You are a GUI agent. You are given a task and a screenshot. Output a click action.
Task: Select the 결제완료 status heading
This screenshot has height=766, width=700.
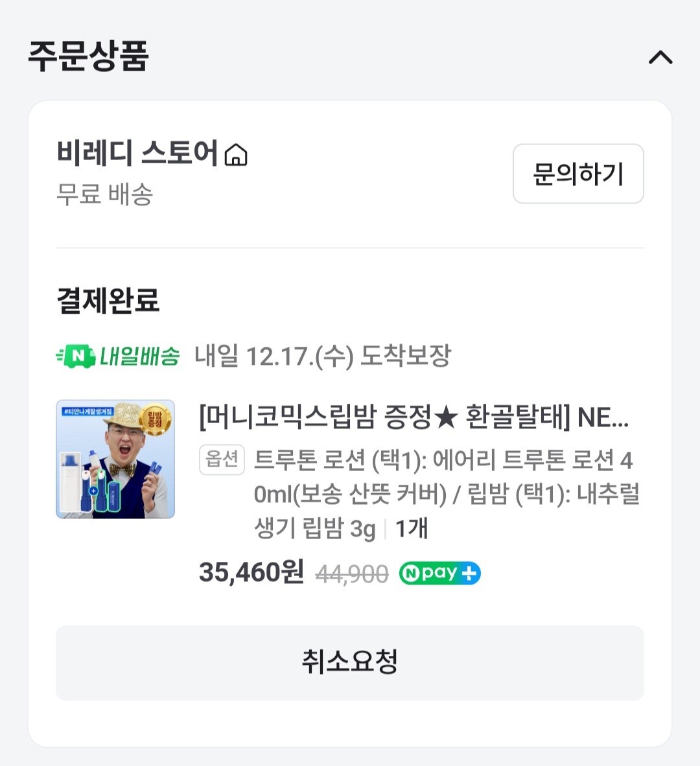point(108,300)
